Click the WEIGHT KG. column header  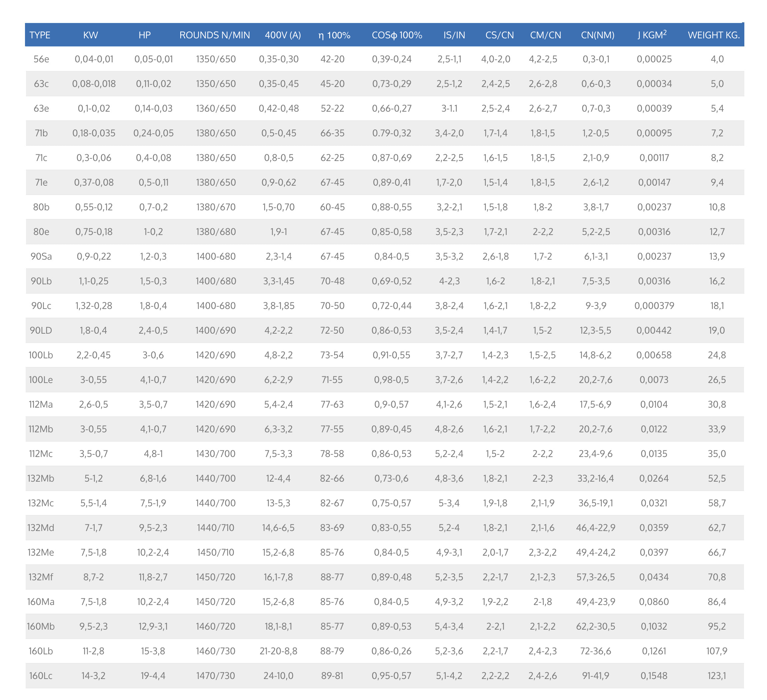click(x=713, y=35)
